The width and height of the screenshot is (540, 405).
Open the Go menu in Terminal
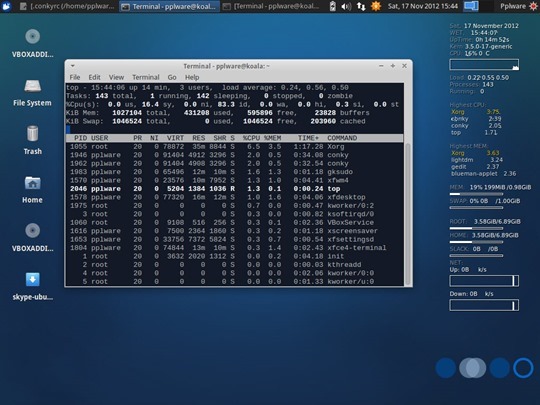point(172,77)
